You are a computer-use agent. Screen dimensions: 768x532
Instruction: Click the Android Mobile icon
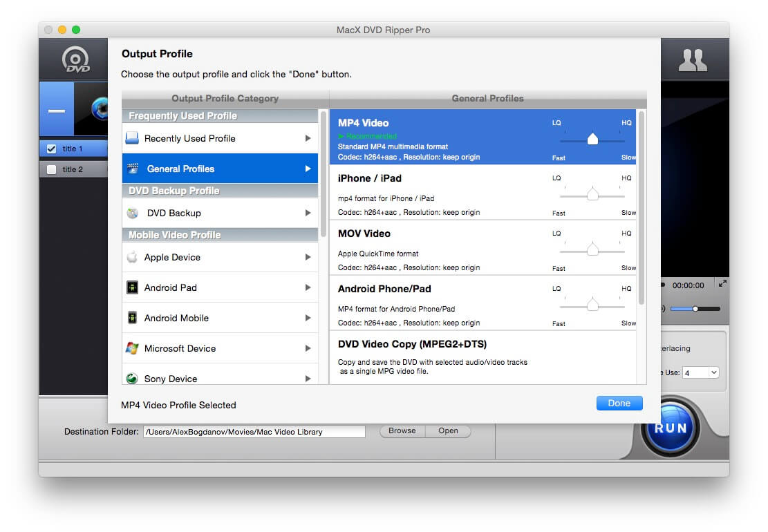click(x=132, y=318)
